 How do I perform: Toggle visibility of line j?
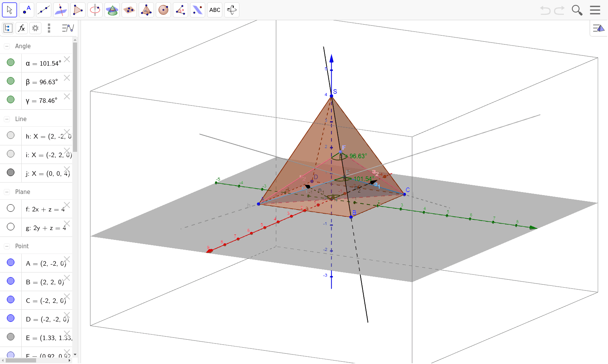click(11, 172)
